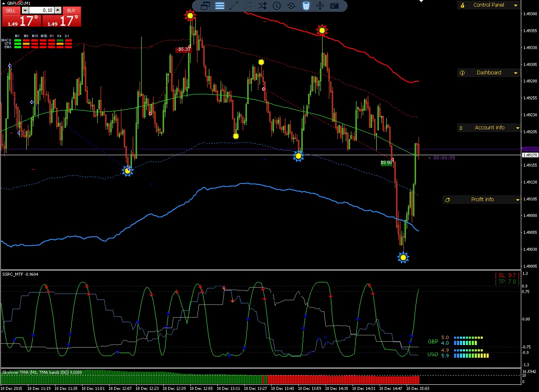Expand the Control Panel dropdown arrow
Viewport: 539px width, 392px height.
(515, 5)
